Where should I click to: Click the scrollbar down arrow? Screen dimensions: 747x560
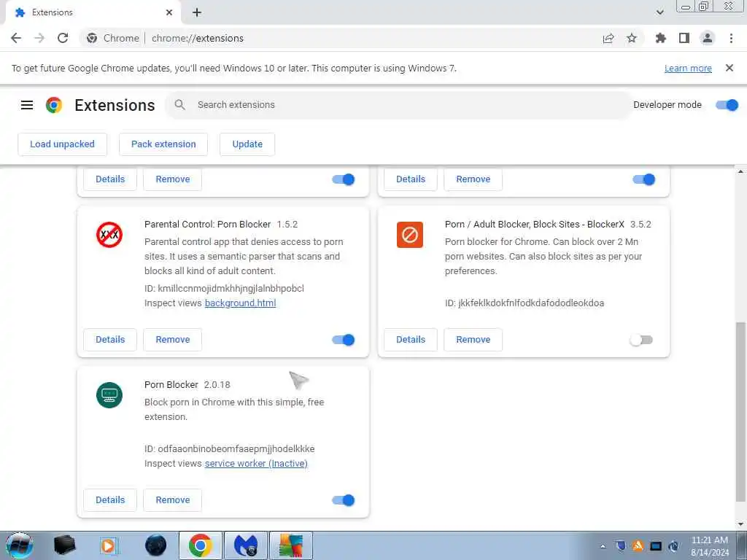[x=741, y=524]
